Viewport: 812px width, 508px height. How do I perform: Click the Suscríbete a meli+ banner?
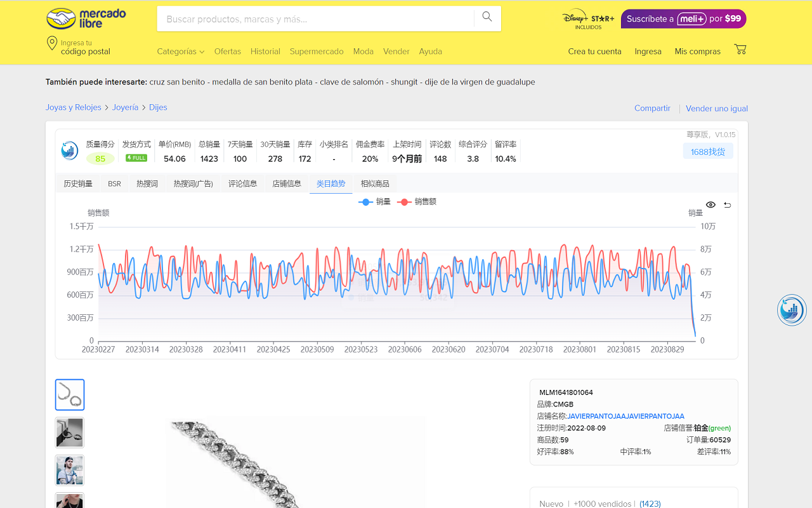tap(683, 19)
